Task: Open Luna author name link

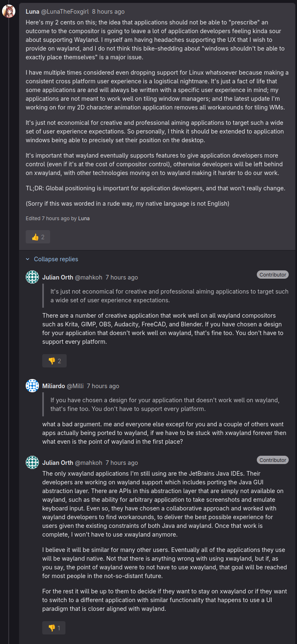Action: (x=32, y=12)
